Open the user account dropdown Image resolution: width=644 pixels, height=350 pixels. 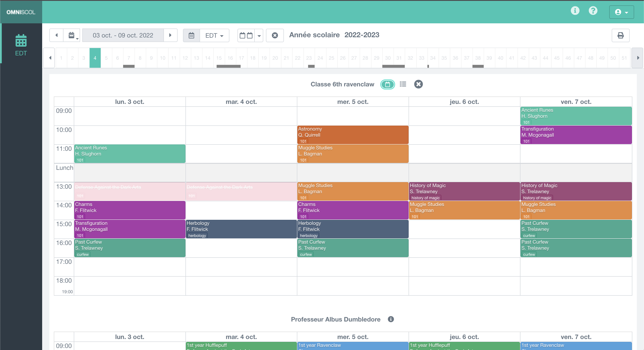pos(621,12)
